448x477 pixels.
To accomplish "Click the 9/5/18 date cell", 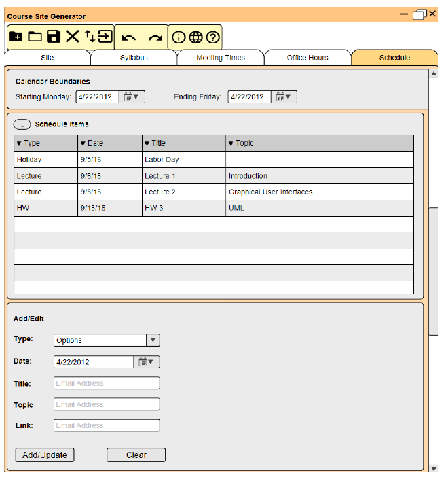I will pyautogui.click(x=110, y=160).
